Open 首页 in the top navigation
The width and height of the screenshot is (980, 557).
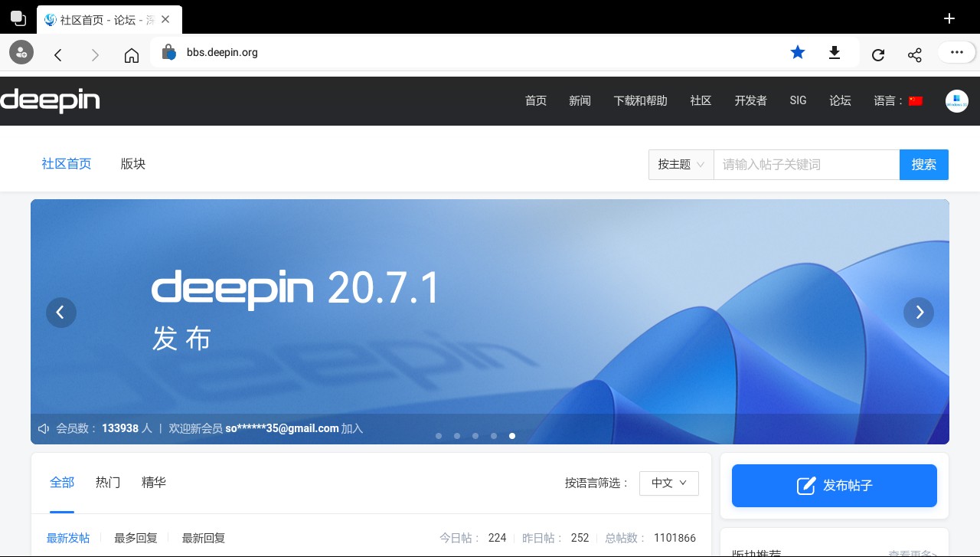click(x=536, y=100)
